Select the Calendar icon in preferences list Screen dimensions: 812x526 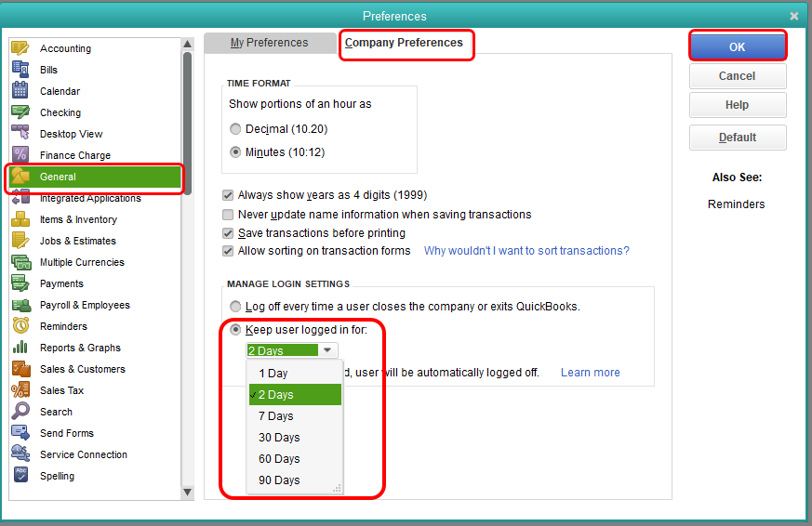tap(20, 91)
